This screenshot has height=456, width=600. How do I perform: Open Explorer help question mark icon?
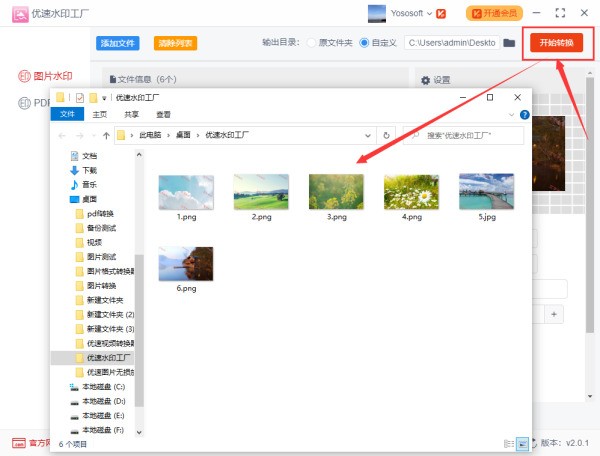[525, 115]
